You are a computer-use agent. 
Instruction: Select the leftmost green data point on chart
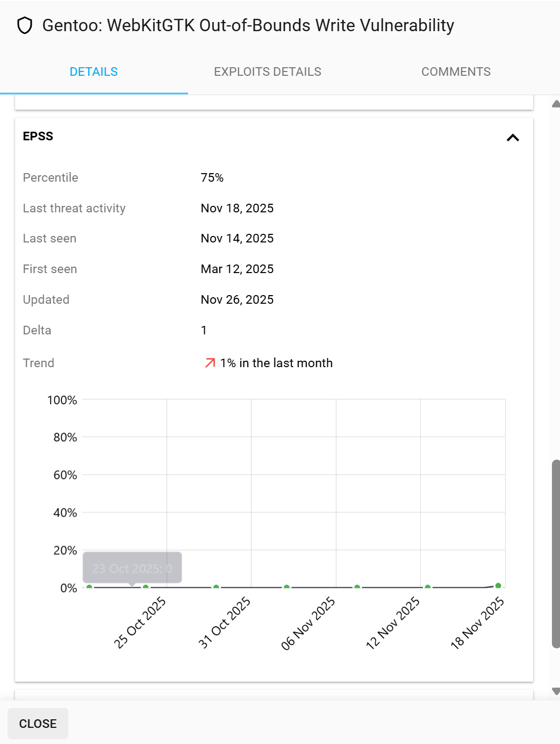pyautogui.click(x=89, y=587)
